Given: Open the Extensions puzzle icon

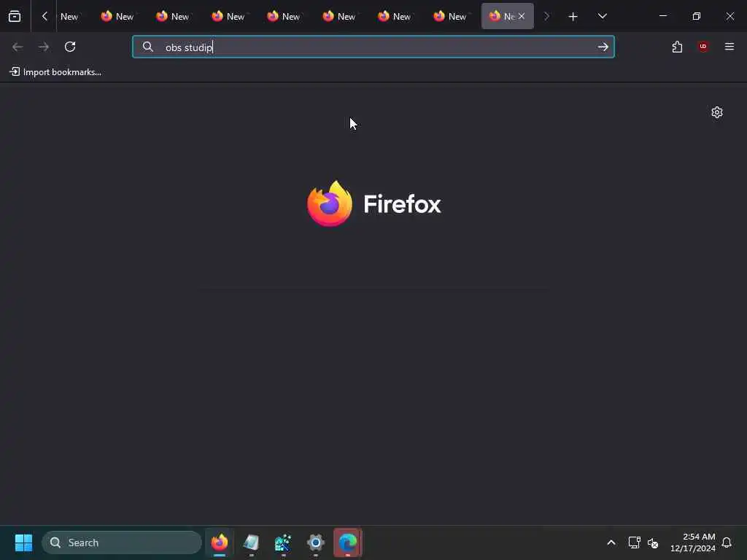Looking at the screenshot, I should [677, 47].
